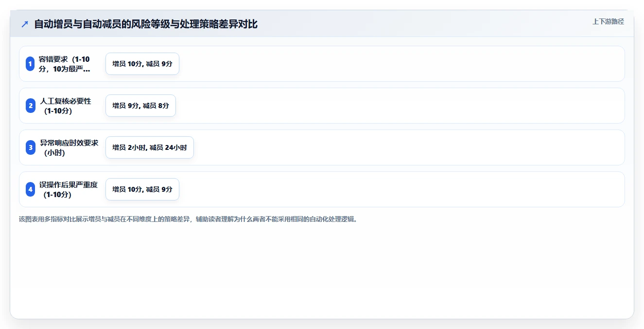Click step badge number 1
Viewport: 644px width, 329px height.
coord(30,64)
